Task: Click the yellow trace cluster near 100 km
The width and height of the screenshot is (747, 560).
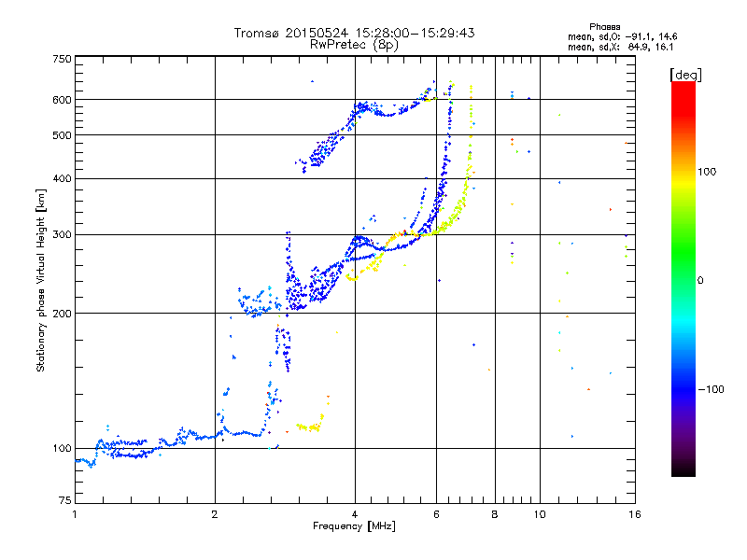Action: [310, 425]
